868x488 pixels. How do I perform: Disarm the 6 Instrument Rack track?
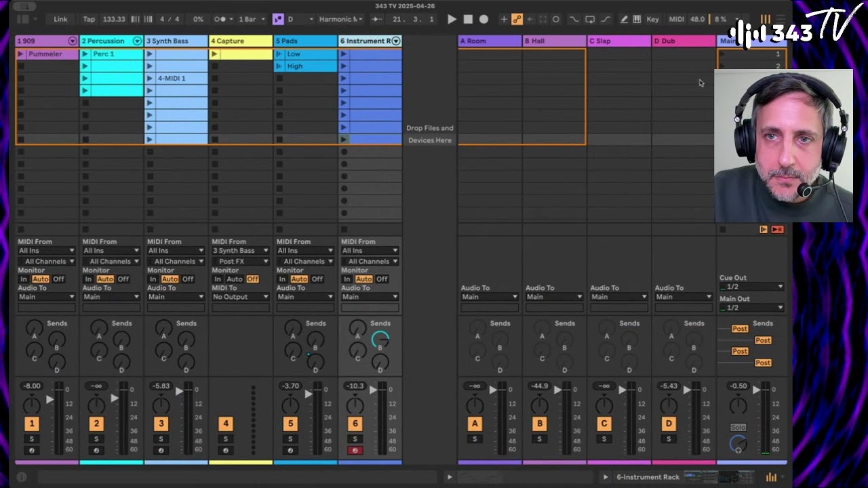point(355,450)
